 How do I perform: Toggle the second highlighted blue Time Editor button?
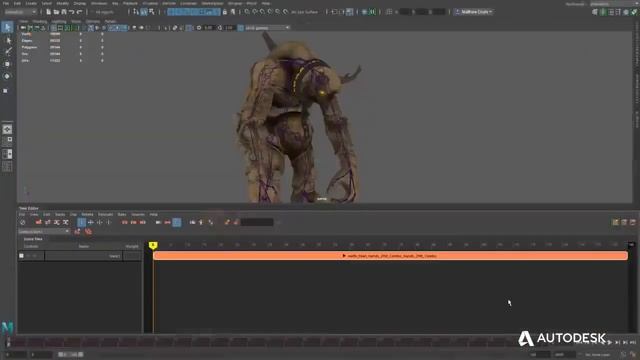tap(176, 222)
